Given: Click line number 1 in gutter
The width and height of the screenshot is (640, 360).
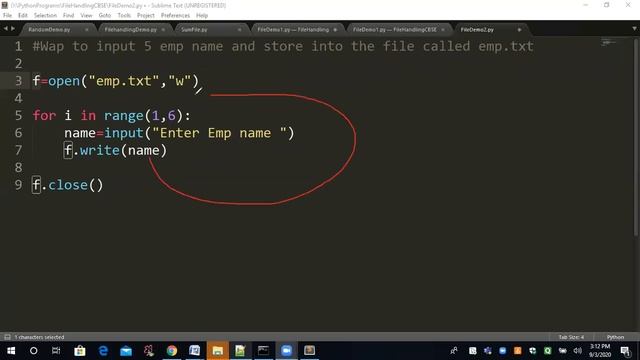Looking at the screenshot, I should point(18,46).
